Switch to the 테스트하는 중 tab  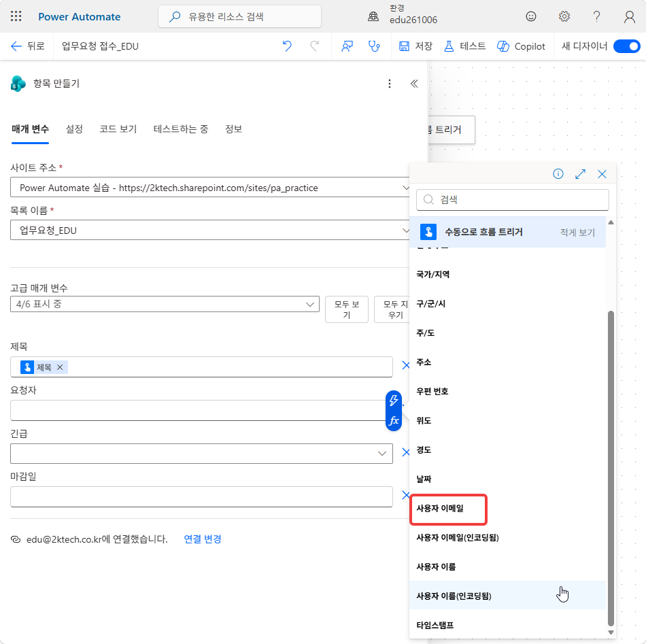click(x=180, y=129)
